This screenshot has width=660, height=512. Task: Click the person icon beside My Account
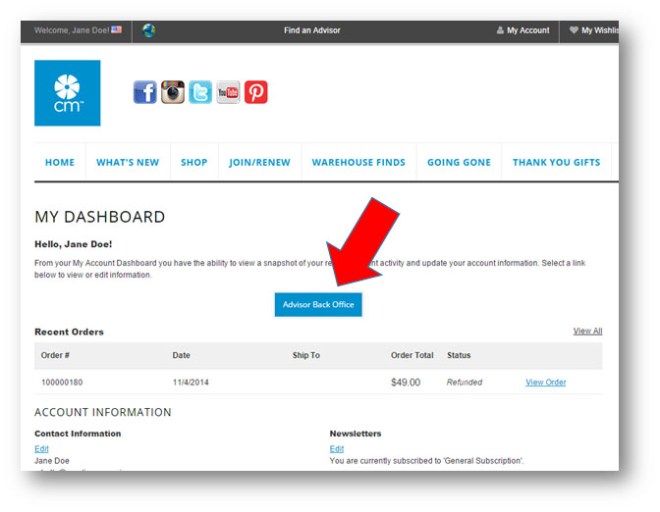[500, 30]
